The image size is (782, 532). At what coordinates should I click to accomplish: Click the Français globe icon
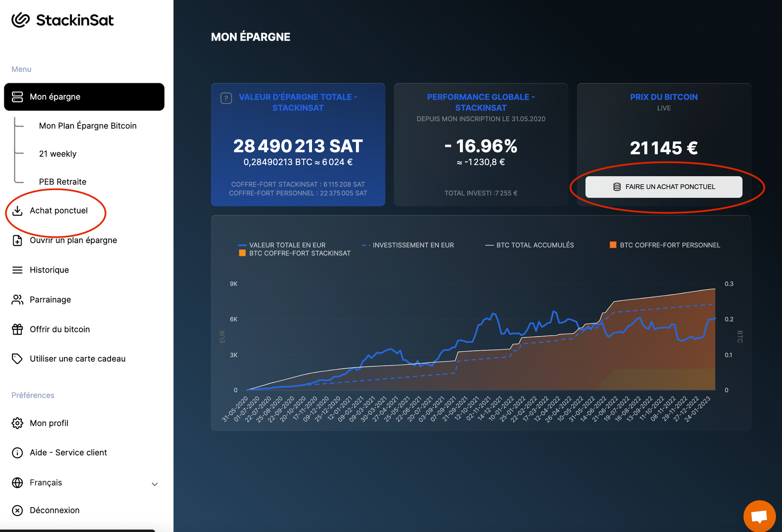pyautogui.click(x=17, y=483)
